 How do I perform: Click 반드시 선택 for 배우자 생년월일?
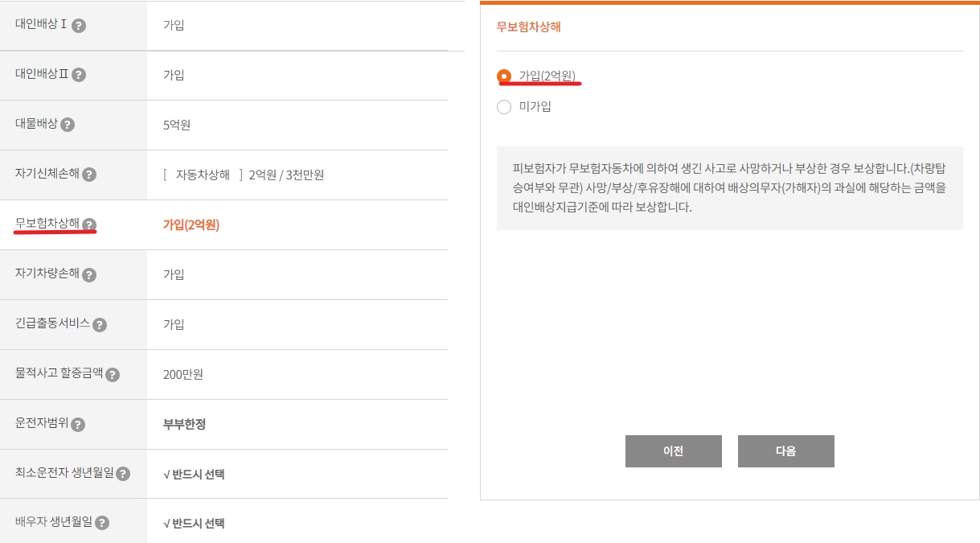pyautogui.click(x=194, y=523)
